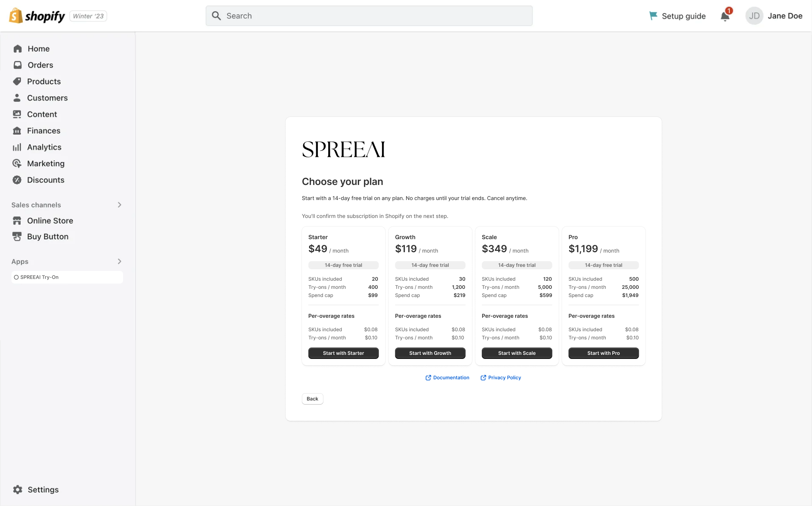Click the Online Store storefront icon
The width and height of the screenshot is (812, 506).
click(x=17, y=221)
